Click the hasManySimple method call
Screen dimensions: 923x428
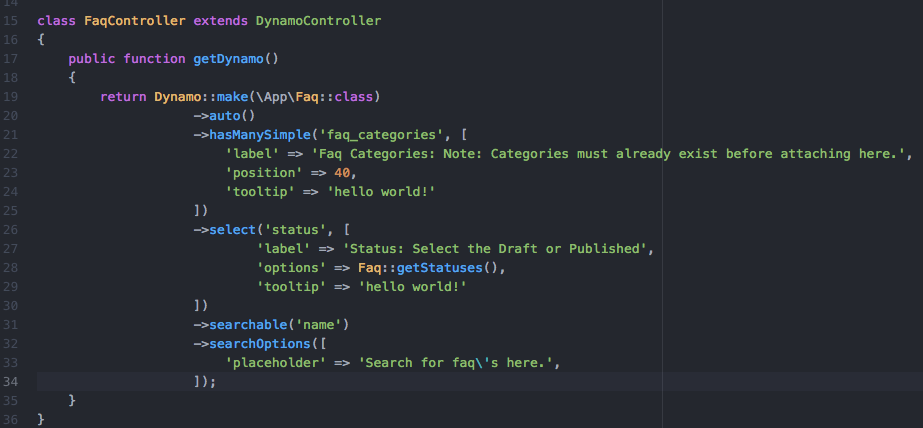(260, 135)
